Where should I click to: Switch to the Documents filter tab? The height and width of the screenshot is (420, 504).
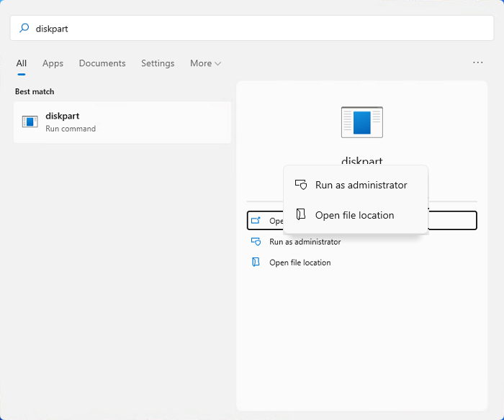coord(102,63)
